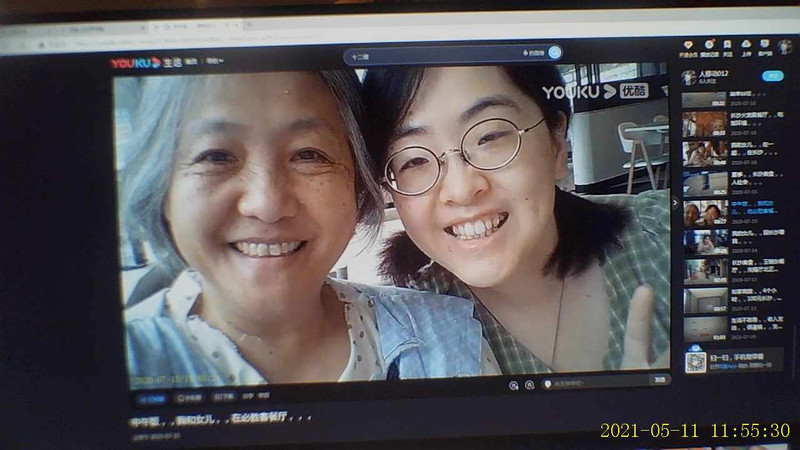Open the playlist thumbnail with duration 00:48
The image size is (800, 450).
(x=705, y=154)
